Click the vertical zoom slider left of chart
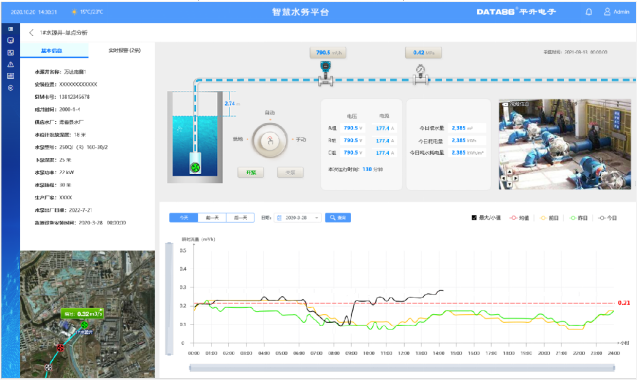Image resolution: width=638 pixels, height=380 pixels. [169, 299]
